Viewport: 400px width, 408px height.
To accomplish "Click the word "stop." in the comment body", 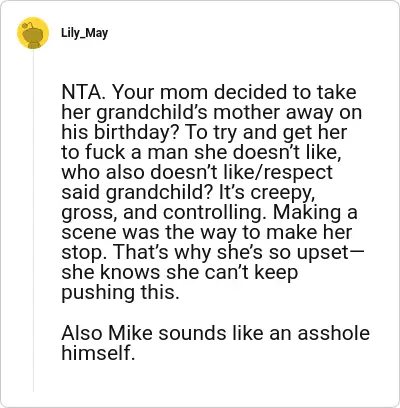I will 85,254.
